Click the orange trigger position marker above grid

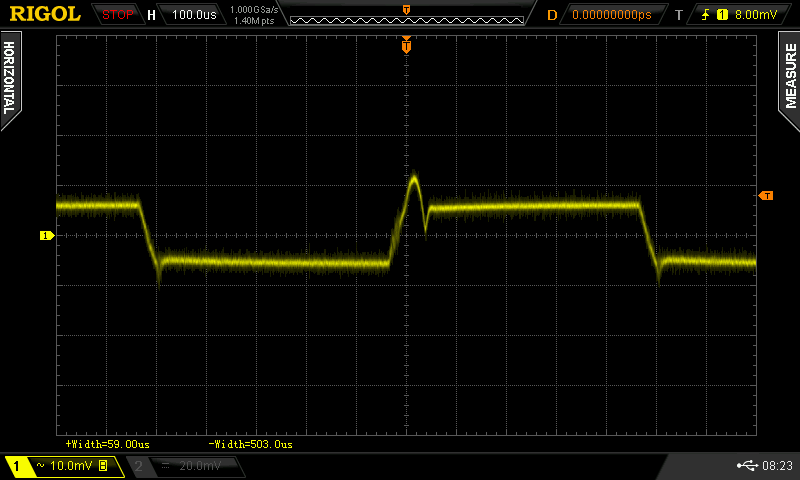click(406, 45)
